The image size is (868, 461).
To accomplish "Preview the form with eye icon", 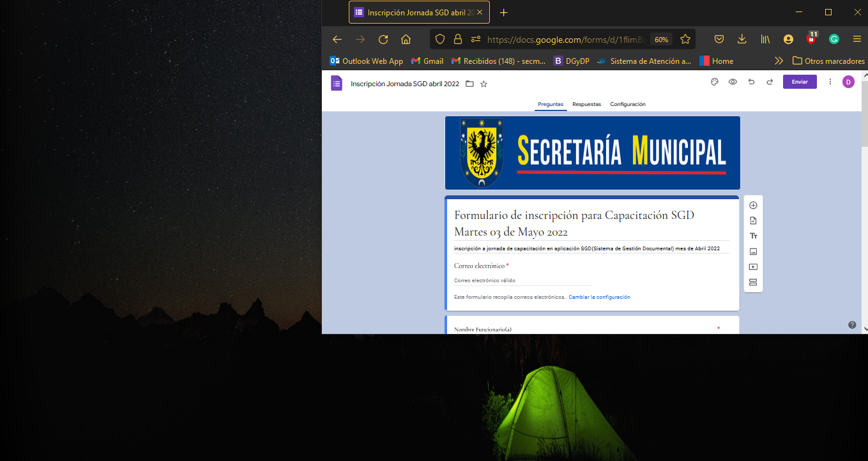I will click(733, 82).
